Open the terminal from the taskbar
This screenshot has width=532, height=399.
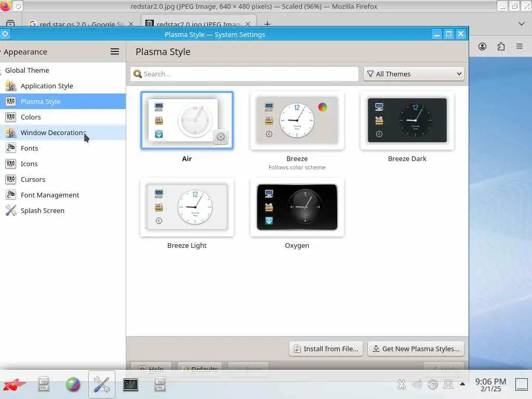pos(130,385)
